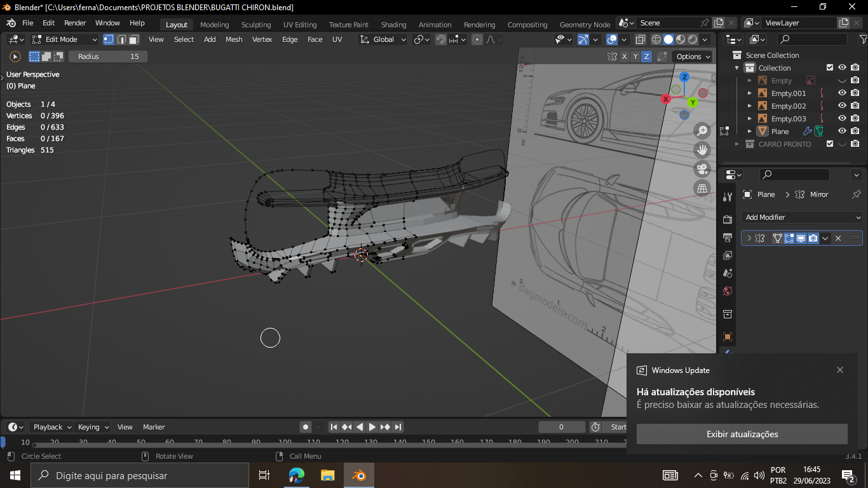Switch to rendered viewport shading
Image resolution: width=868 pixels, height=488 pixels.
(693, 39)
